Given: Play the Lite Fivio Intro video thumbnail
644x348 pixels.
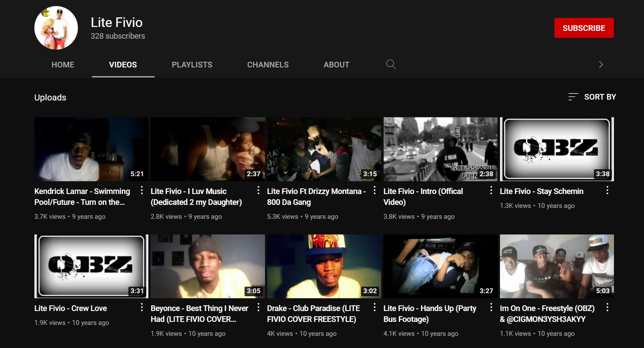Looking at the screenshot, I should [440, 149].
